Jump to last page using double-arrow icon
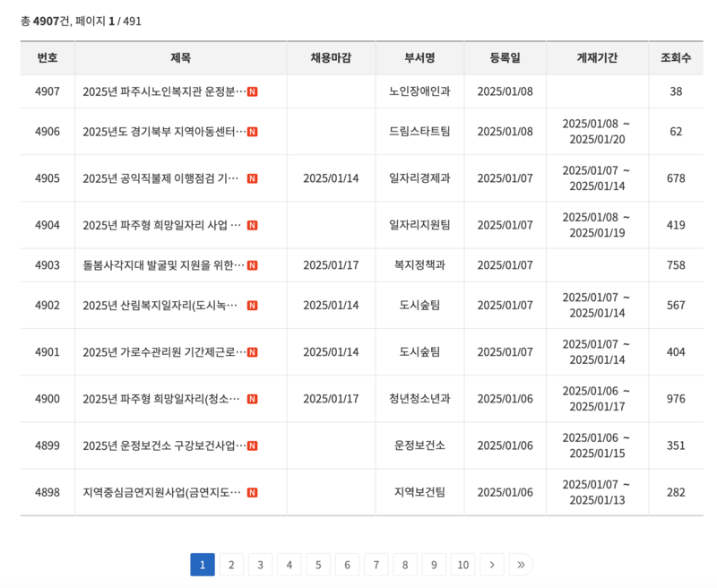The image size is (717, 588). coord(522,565)
